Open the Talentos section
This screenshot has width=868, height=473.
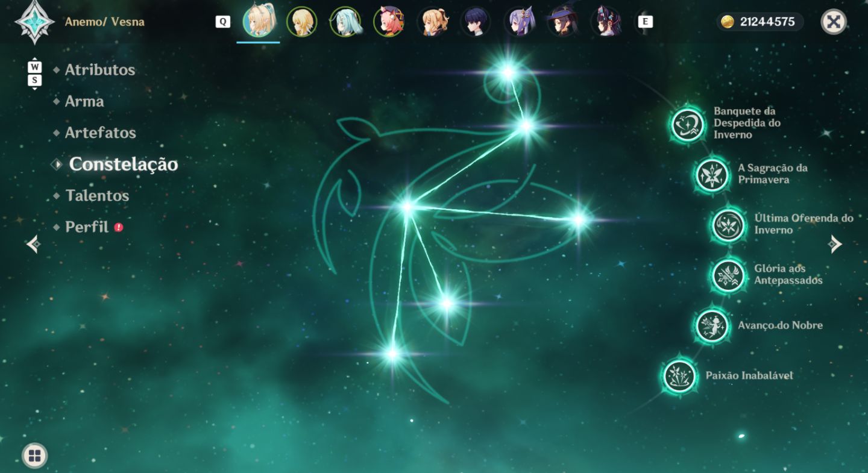(97, 196)
